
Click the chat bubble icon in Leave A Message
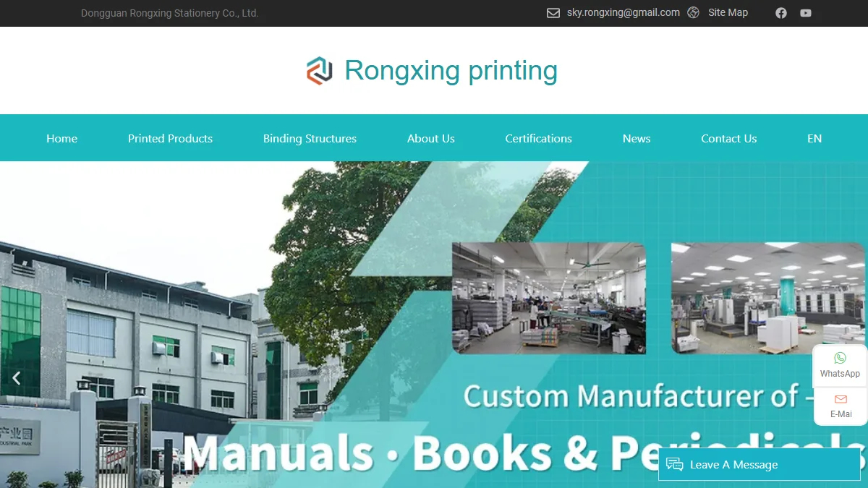[x=675, y=464]
